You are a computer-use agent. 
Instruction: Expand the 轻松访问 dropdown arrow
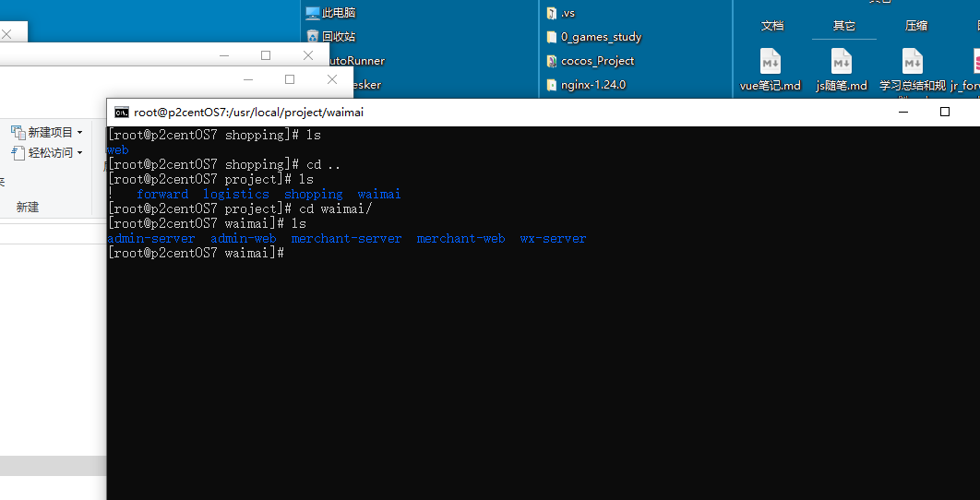coord(80,153)
